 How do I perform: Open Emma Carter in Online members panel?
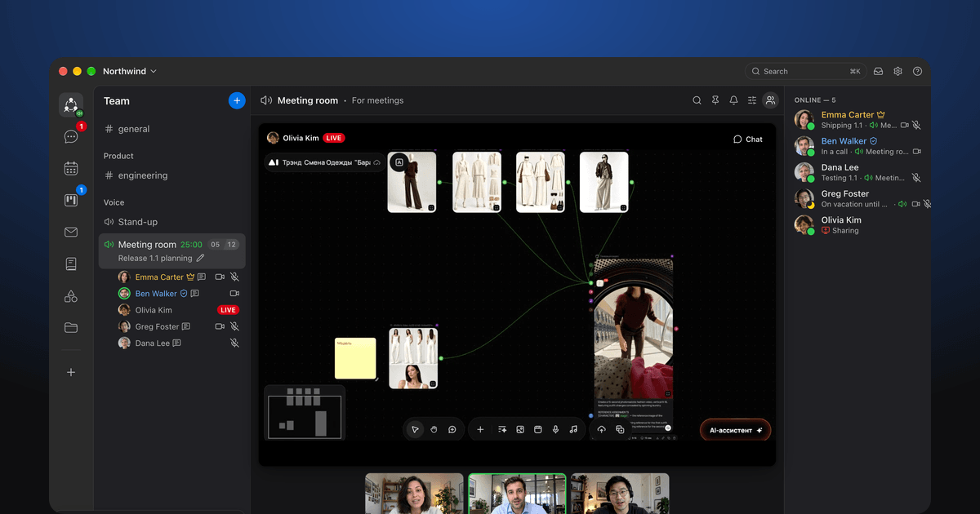click(x=857, y=120)
